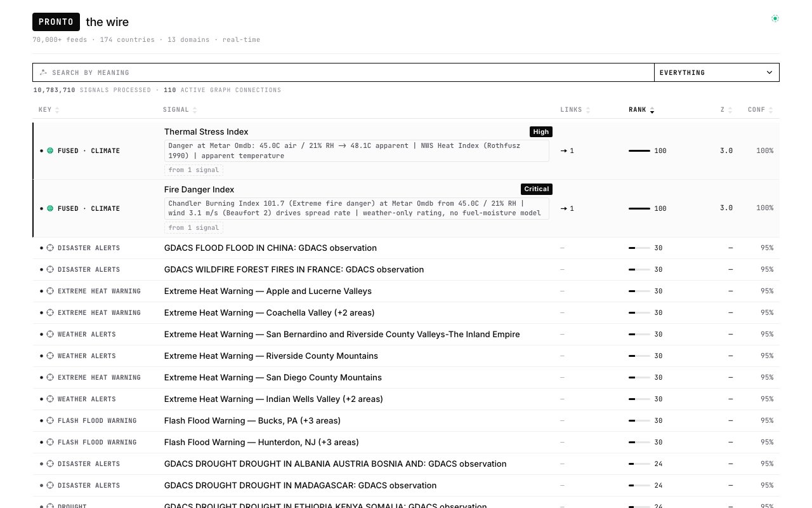Screen dimensions: 812x508
Task: Click the High severity badge
Action: (x=541, y=131)
